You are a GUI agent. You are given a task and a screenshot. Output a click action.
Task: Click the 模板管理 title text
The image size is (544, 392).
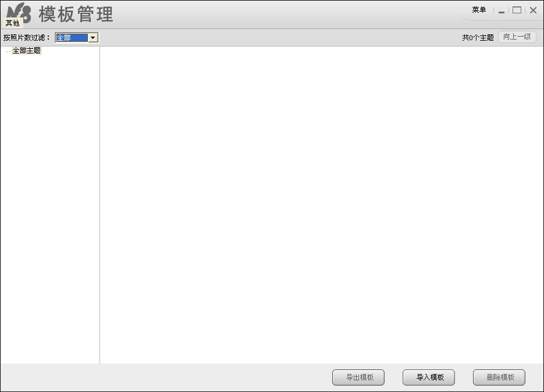pos(76,15)
